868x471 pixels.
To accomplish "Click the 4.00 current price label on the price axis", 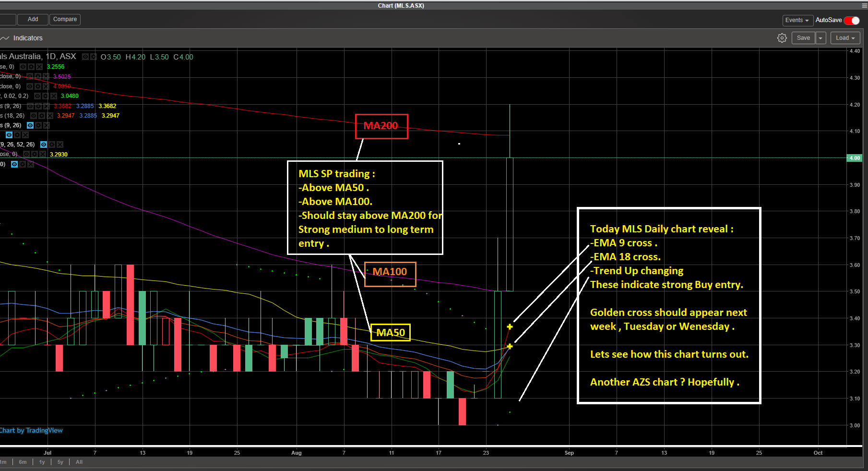I will pos(854,158).
